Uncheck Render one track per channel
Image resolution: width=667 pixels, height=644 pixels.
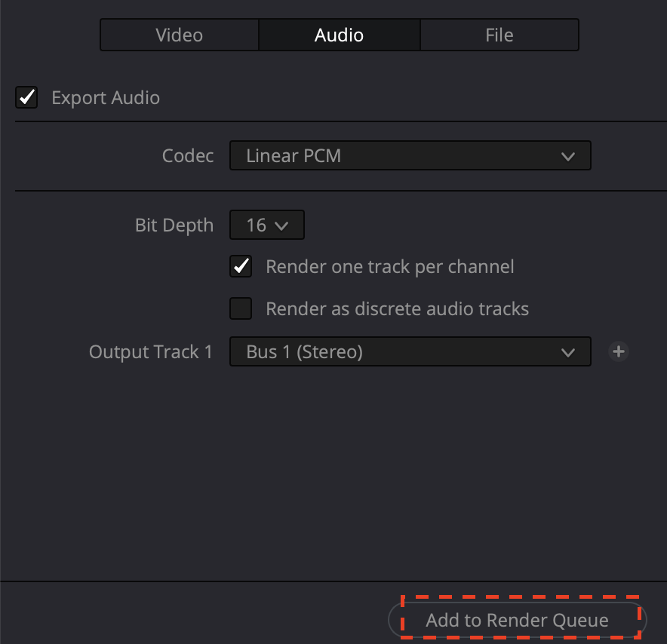tap(241, 266)
